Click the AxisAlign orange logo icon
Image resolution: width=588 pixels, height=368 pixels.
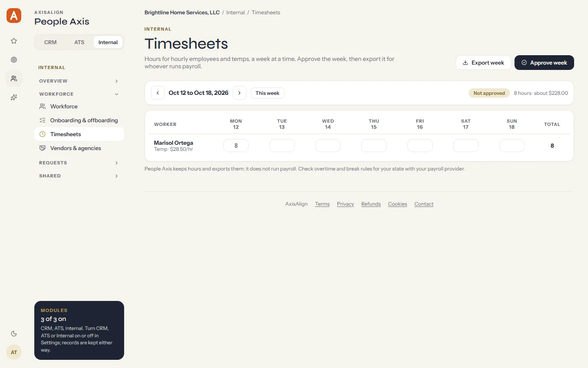point(14,16)
